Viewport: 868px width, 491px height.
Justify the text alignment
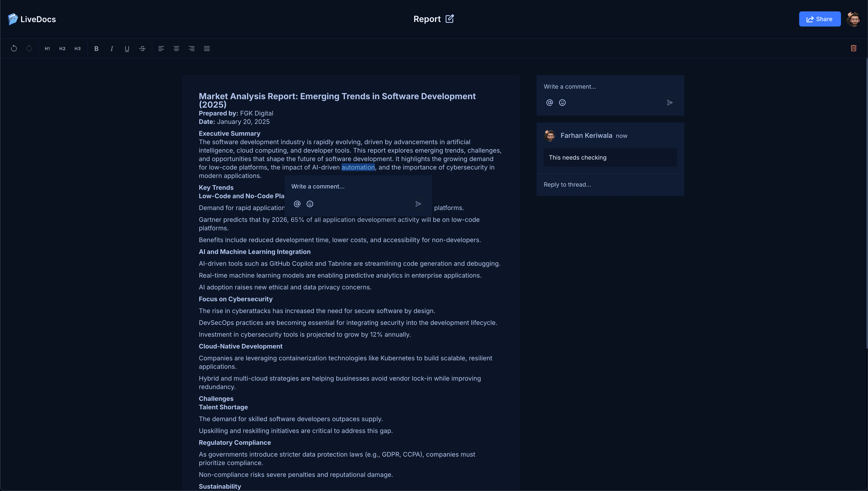tap(207, 49)
